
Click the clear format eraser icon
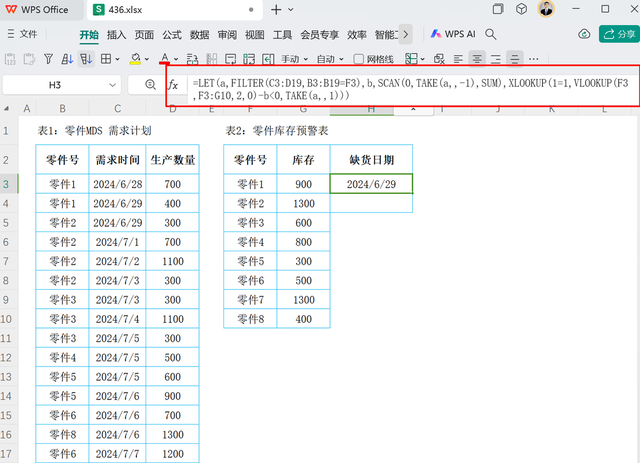pos(439,59)
